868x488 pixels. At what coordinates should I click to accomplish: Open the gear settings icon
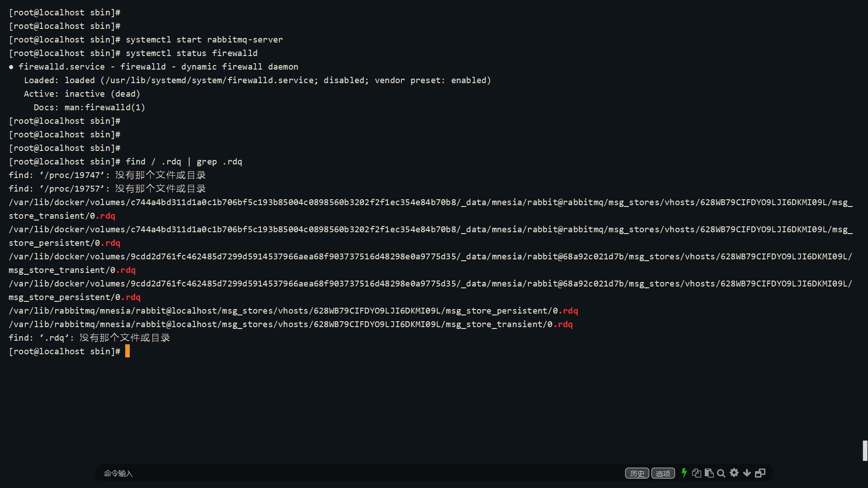pos(734,473)
